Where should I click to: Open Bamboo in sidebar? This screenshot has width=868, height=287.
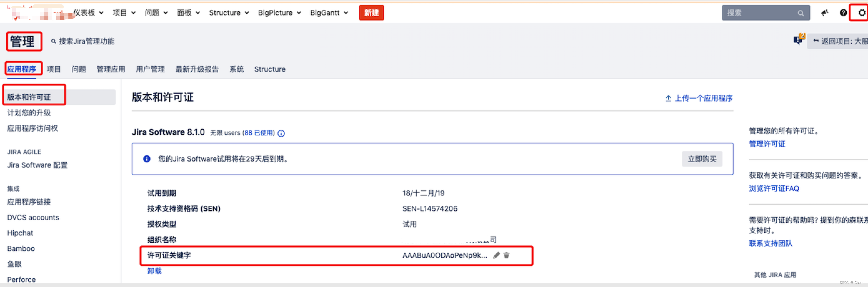click(21, 248)
